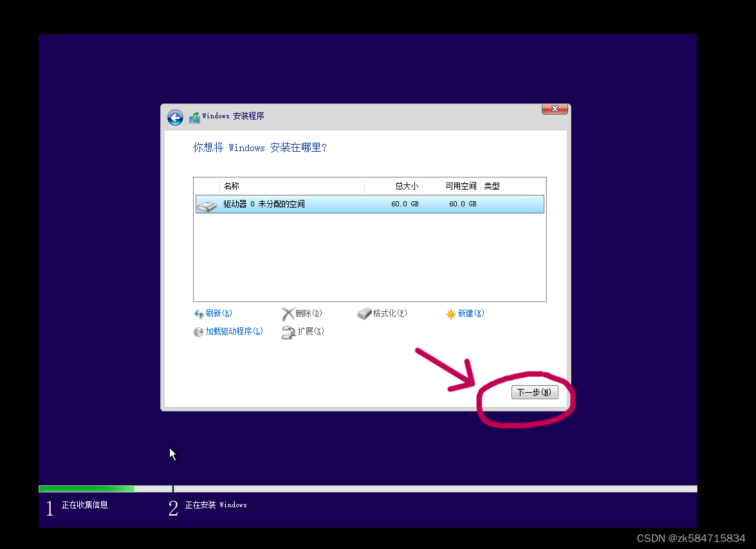
Task: Click the 60.0 GB total size cell
Action: click(405, 204)
